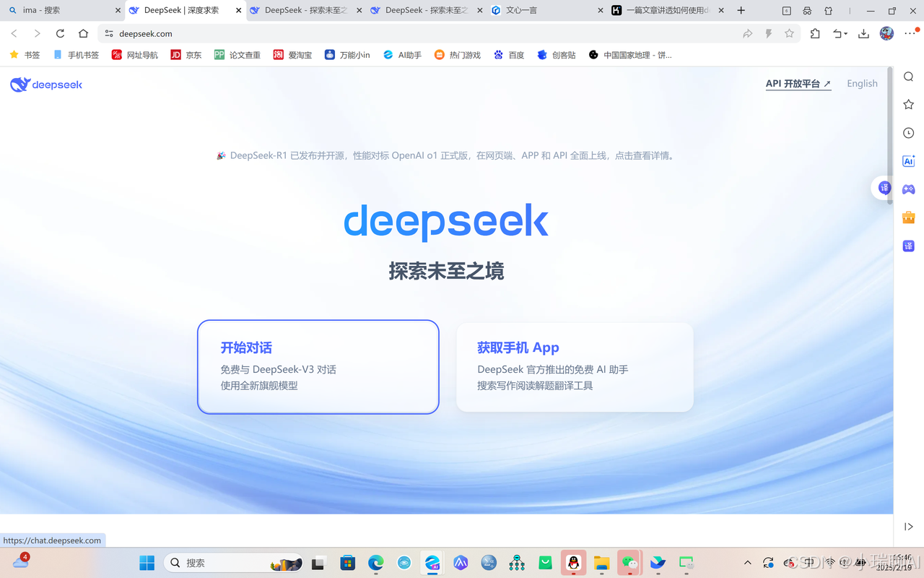Image resolution: width=924 pixels, height=578 pixels.
Task: Open WeChat from the taskbar
Action: (630, 563)
